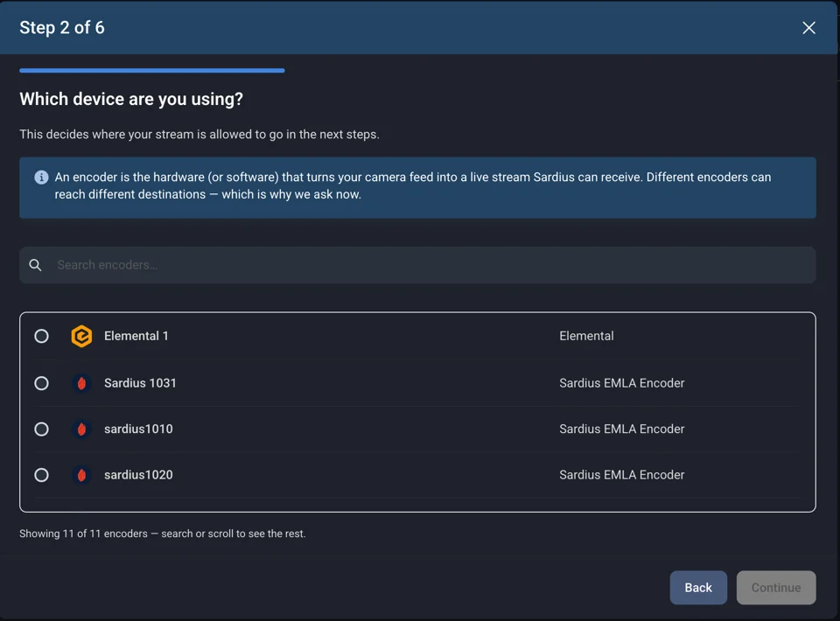Click the sardius1010 encoder logo icon
The height and width of the screenshot is (621, 840).
[81, 429]
